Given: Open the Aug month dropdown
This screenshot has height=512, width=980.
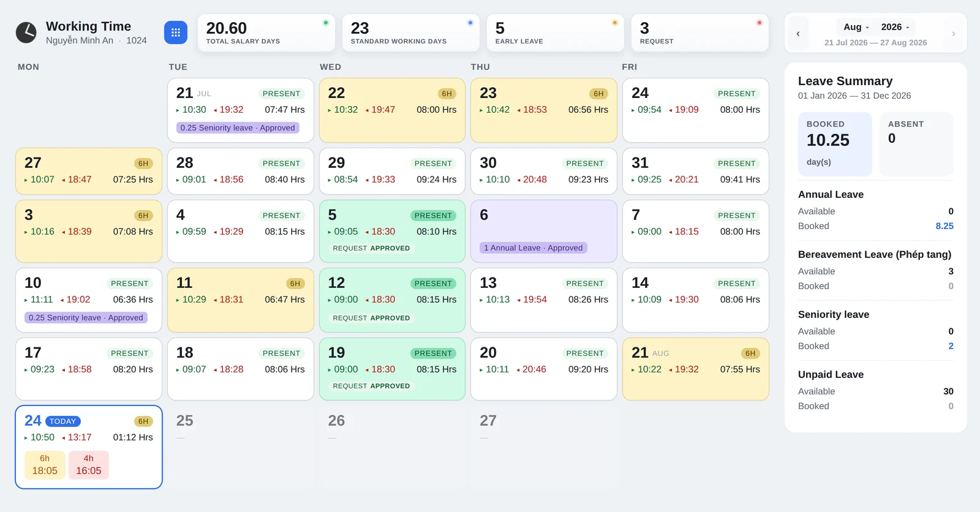Looking at the screenshot, I should point(856,27).
